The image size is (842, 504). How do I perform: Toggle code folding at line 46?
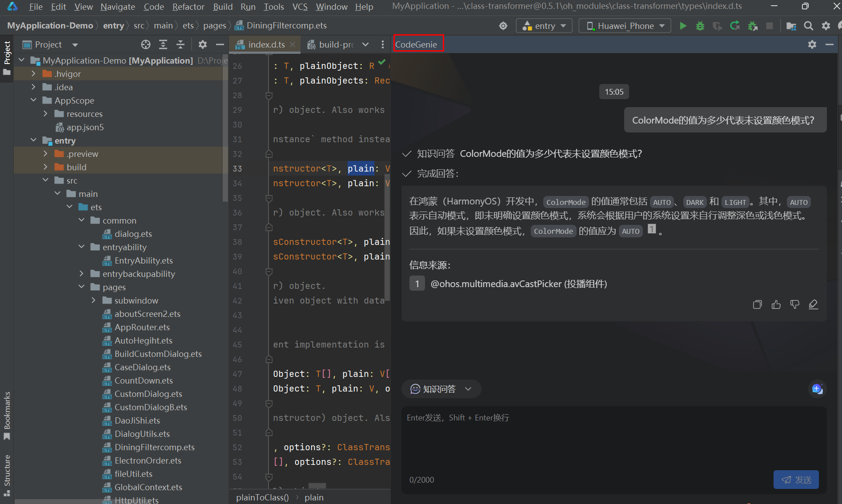(269, 359)
